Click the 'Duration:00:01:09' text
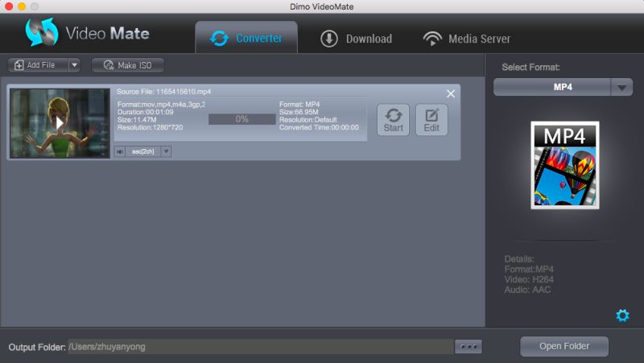Viewport: 644px width, 363px height. (146, 112)
